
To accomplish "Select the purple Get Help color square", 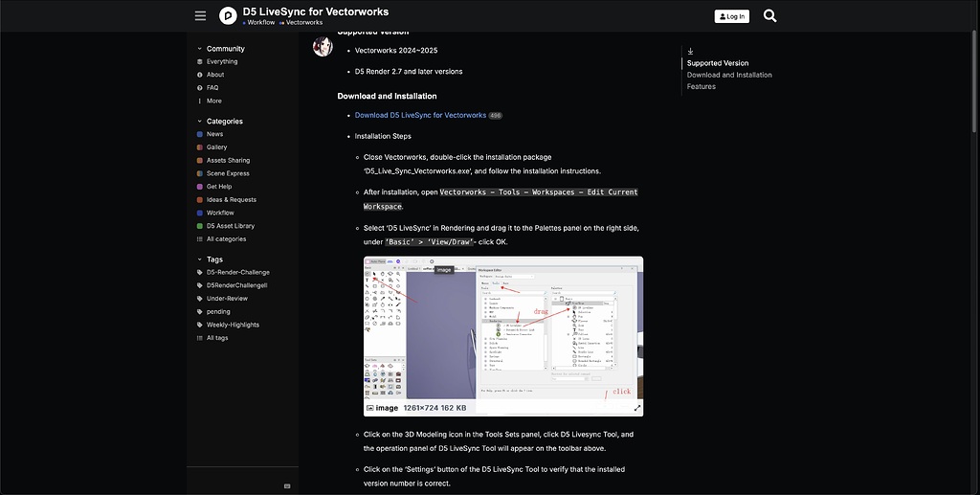I will (199, 187).
